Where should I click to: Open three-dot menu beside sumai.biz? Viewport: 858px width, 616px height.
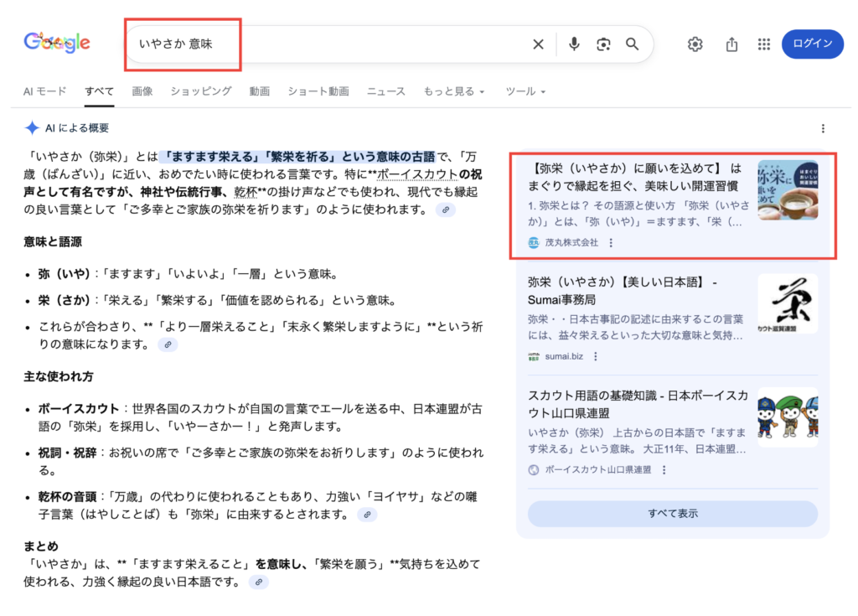click(x=596, y=356)
